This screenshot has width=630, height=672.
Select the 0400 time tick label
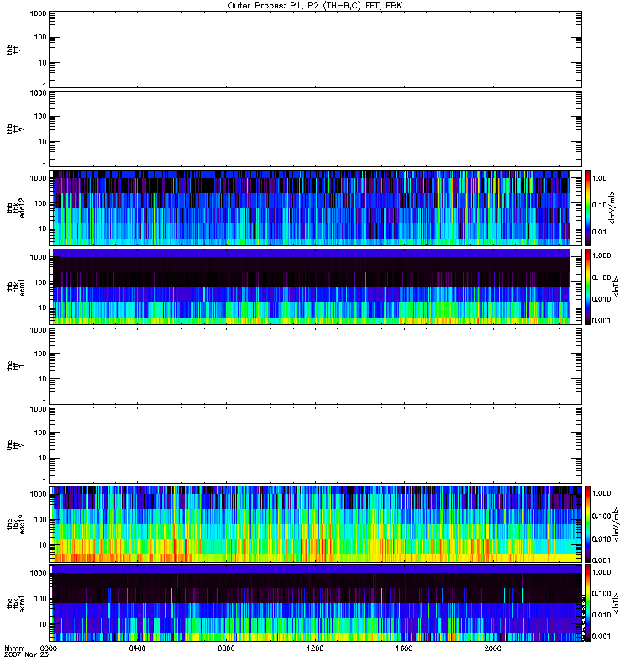[x=137, y=649]
